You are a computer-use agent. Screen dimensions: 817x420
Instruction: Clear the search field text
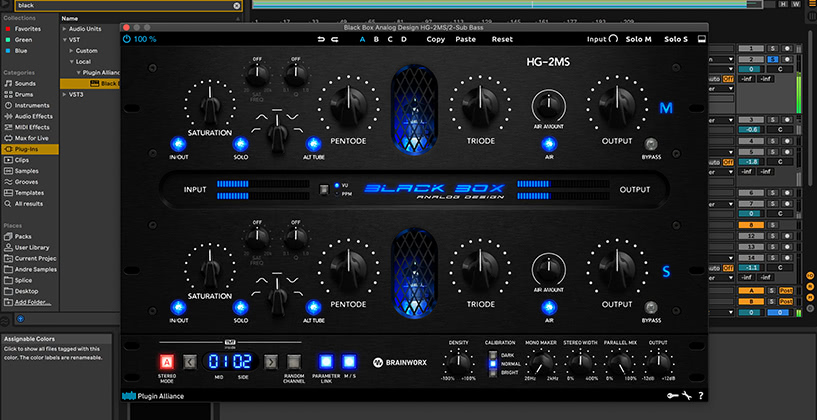[x=236, y=5]
